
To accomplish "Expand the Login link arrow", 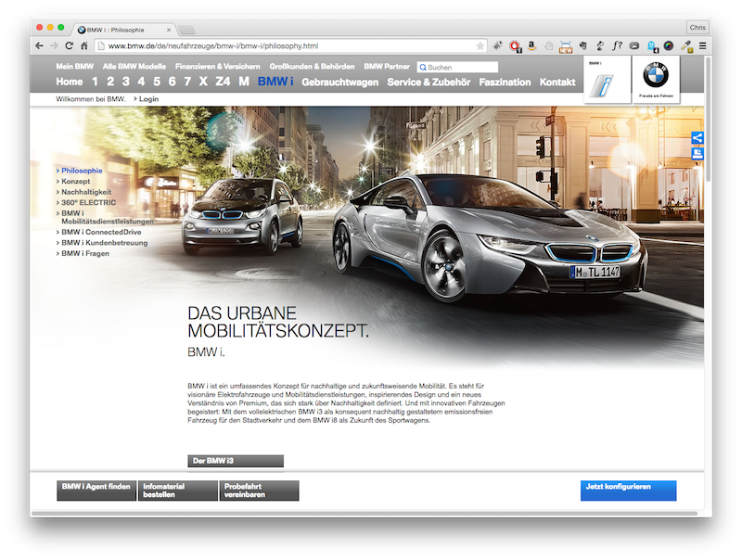I will pos(135,98).
